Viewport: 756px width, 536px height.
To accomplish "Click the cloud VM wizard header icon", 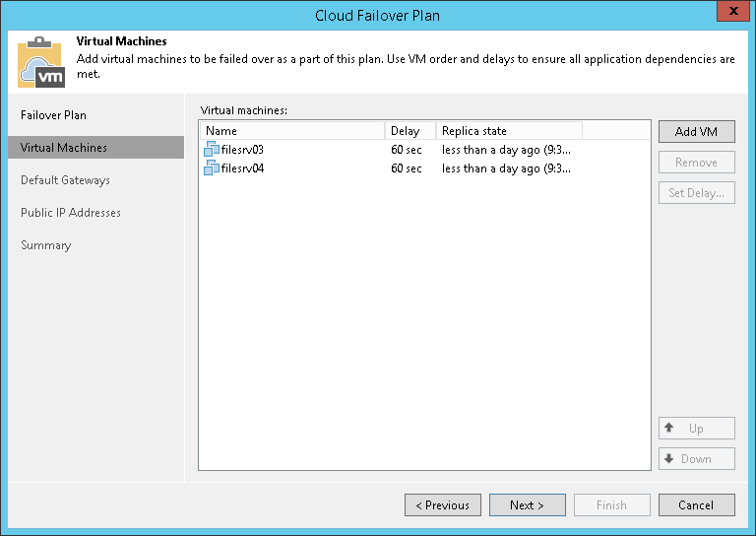I will (x=41, y=62).
